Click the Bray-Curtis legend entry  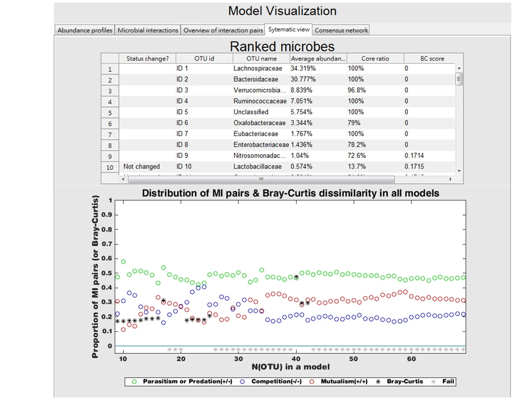[x=399, y=381]
